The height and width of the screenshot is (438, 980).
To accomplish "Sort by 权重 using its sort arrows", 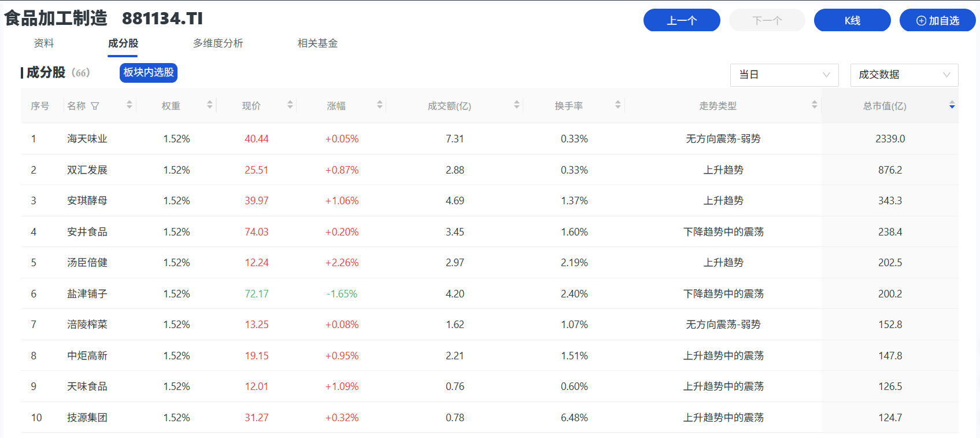I will tap(210, 105).
